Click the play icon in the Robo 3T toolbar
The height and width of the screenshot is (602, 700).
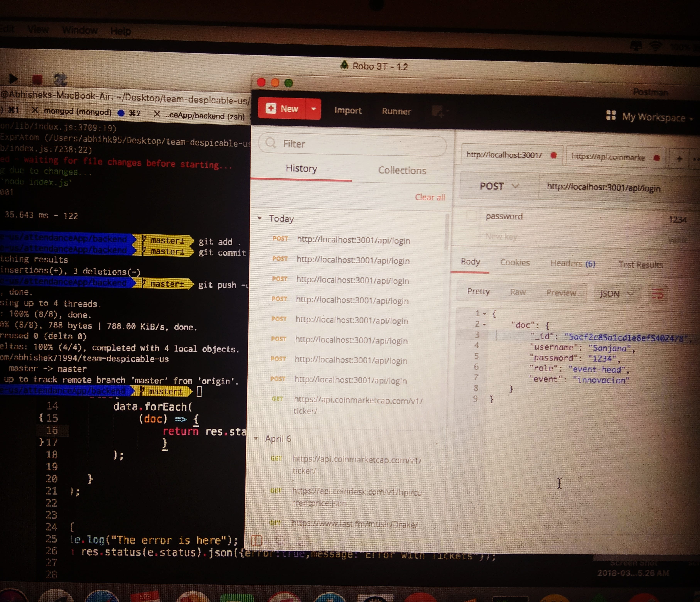click(x=13, y=79)
